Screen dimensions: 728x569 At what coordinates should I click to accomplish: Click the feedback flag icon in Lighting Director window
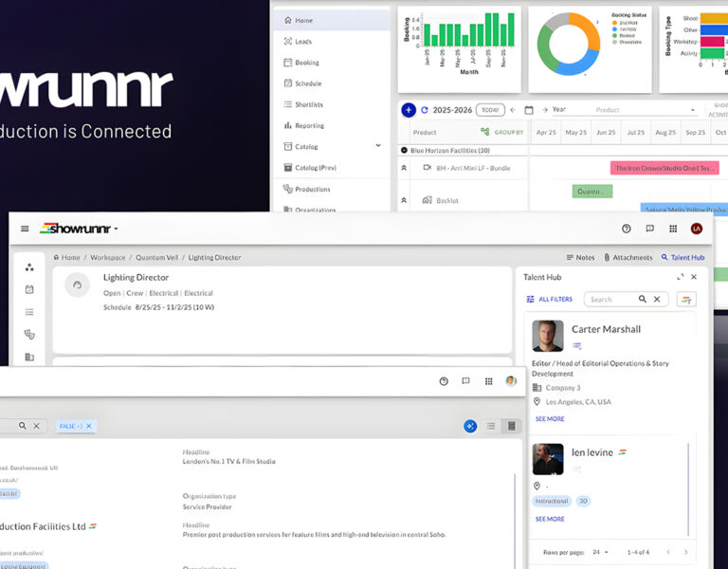click(650, 229)
